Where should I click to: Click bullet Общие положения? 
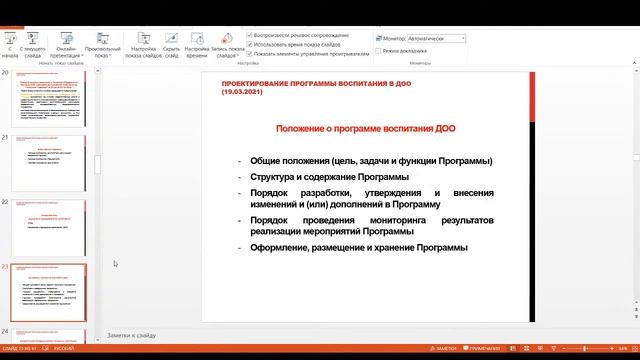(x=371, y=161)
